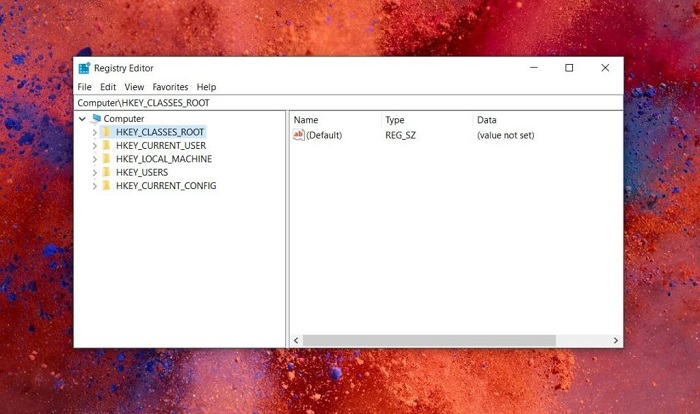This screenshot has height=414, width=700.
Task: Expand the HKEY_USERS key arrow
Action: 94,172
